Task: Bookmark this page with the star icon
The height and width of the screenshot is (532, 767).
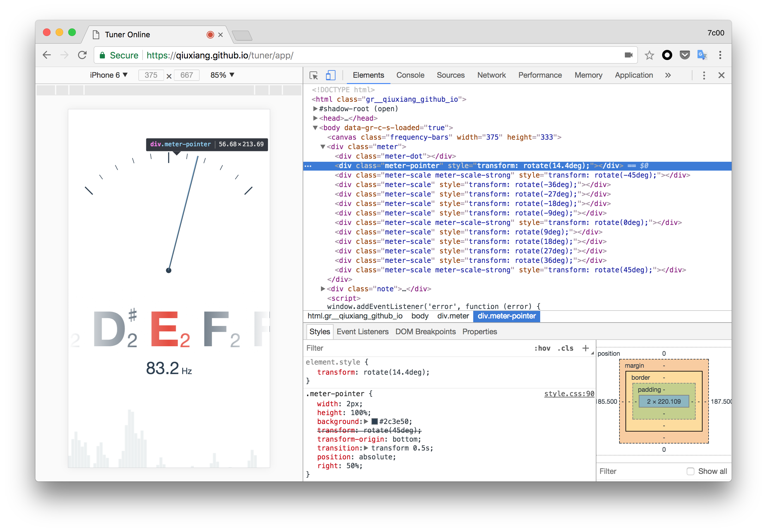Action: (649, 55)
